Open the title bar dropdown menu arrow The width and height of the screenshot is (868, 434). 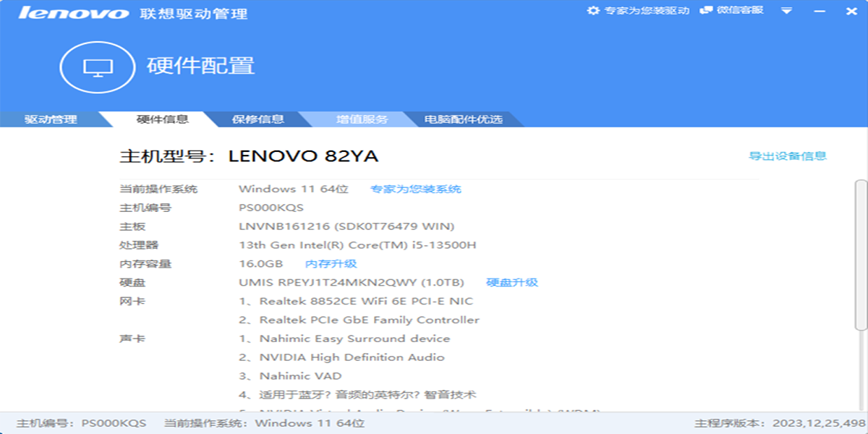pos(786,12)
